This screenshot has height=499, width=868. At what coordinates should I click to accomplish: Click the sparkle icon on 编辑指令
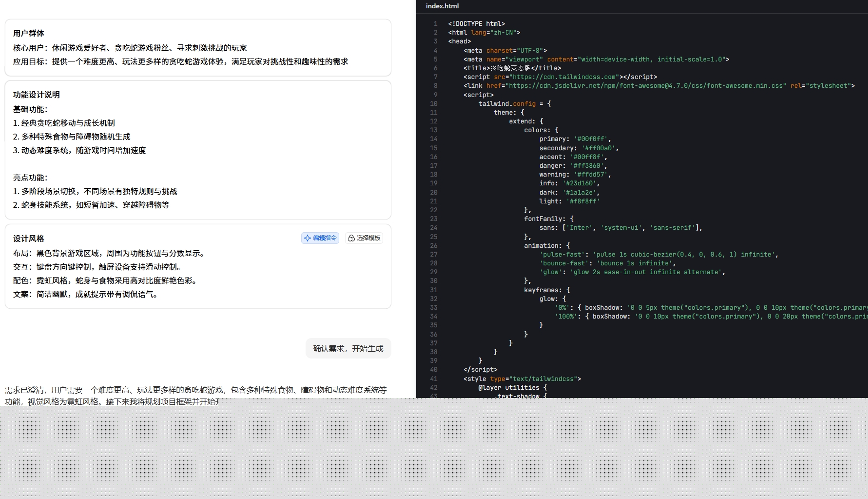tap(308, 238)
